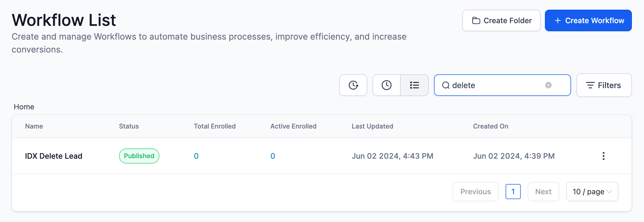Click Total Enrolled count zero
The height and width of the screenshot is (222, 644).
pyautogui.click(x=196, y=156)
